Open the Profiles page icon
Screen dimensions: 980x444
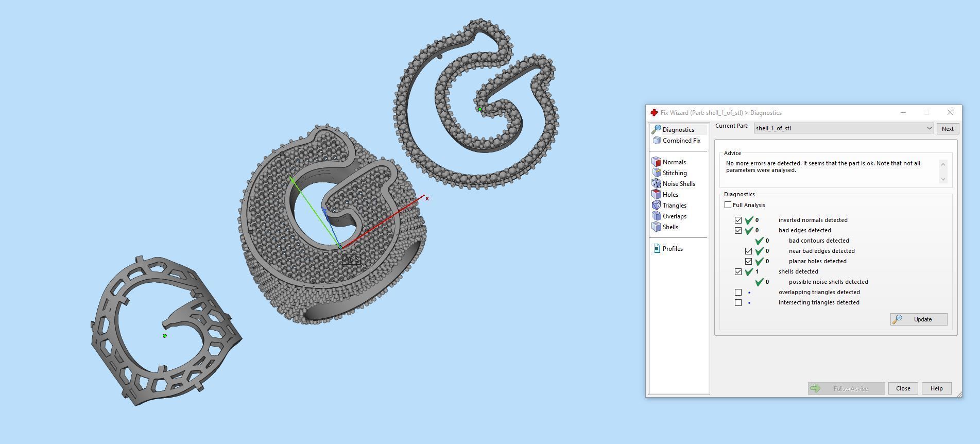pyautogui.click(x=657, y=249)
